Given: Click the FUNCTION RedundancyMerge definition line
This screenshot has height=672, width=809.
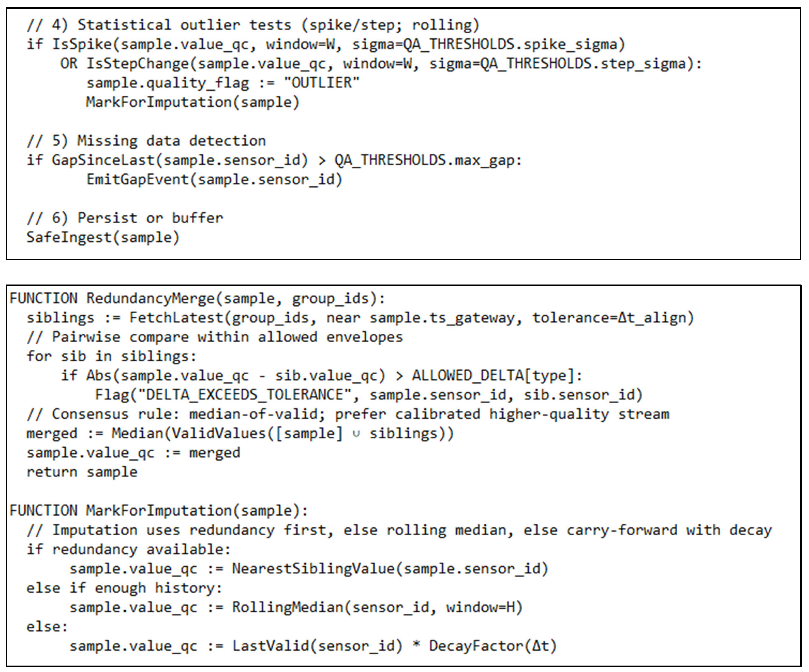Looking at the screenshot, I should tap(197, 299).
